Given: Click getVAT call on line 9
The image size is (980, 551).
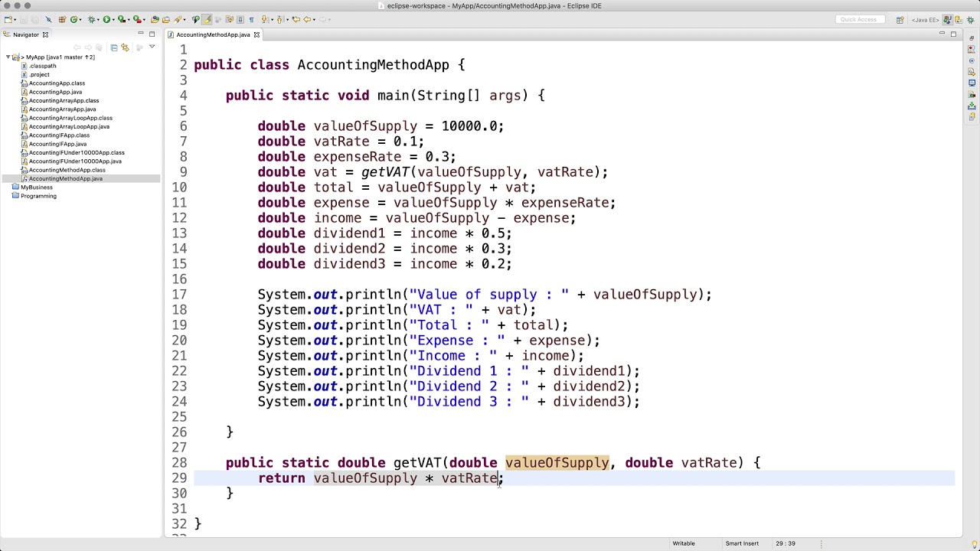Looking at the screenshot, I should (x=385, y=172).
